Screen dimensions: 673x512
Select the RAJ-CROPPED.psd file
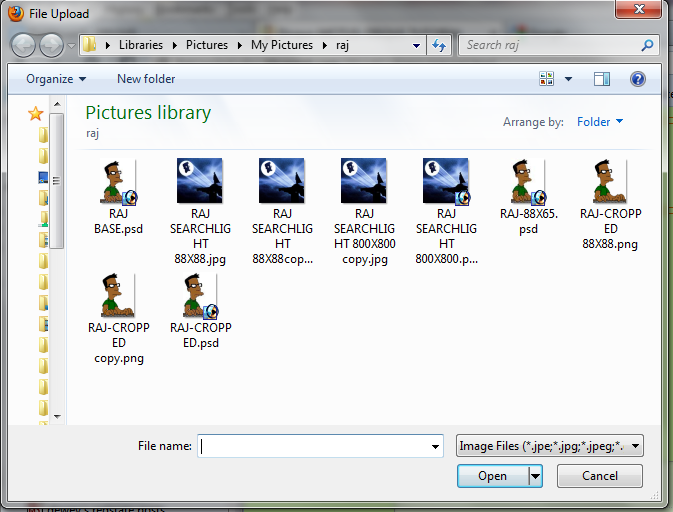[201, 311]
